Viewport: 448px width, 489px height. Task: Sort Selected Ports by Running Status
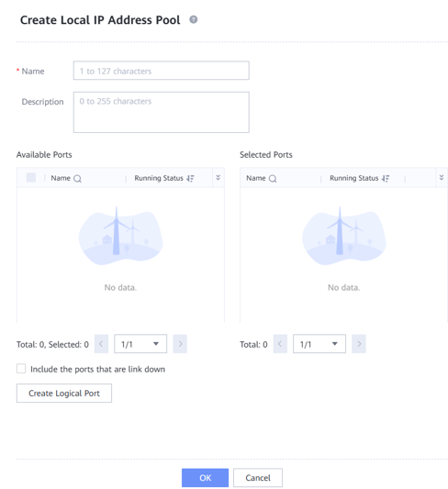point(386,178)
